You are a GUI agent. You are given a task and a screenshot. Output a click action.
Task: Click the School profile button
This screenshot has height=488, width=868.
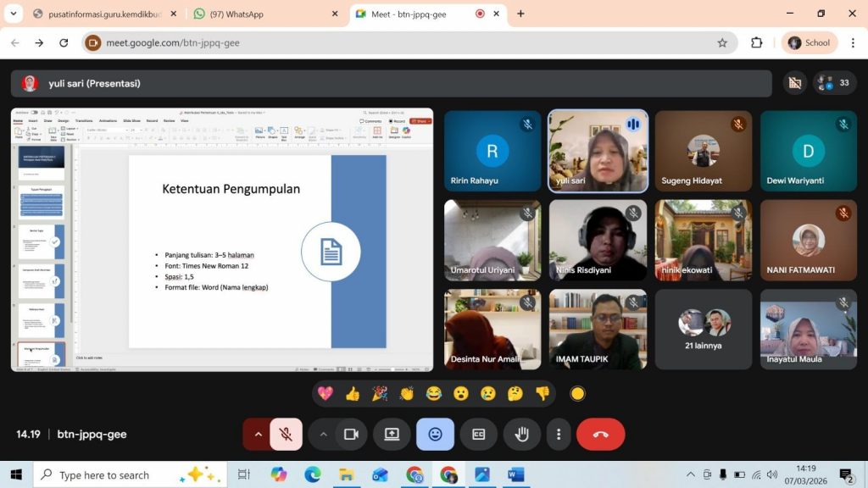(809, 42)
